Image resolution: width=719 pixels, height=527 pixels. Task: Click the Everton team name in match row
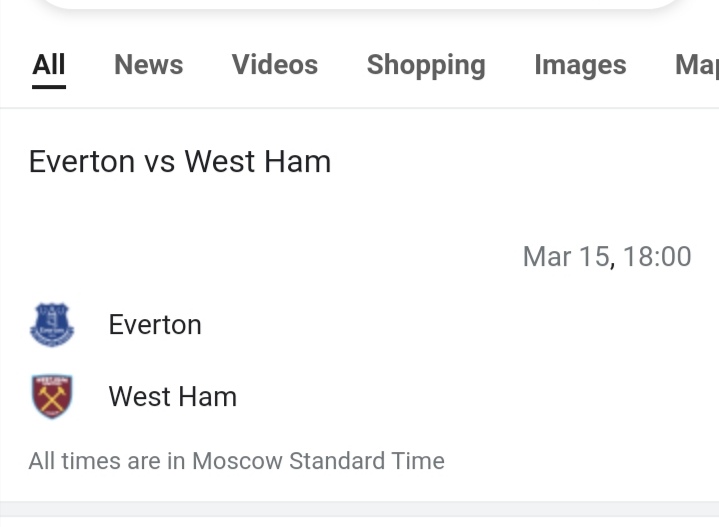tap(155, 325)
